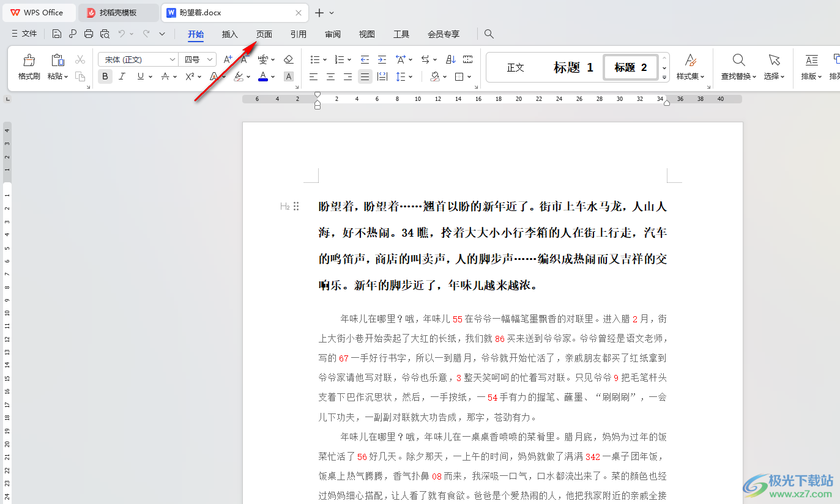Center align the paragraph
Viewport: 840px width, 504px height.
(330, 76)
